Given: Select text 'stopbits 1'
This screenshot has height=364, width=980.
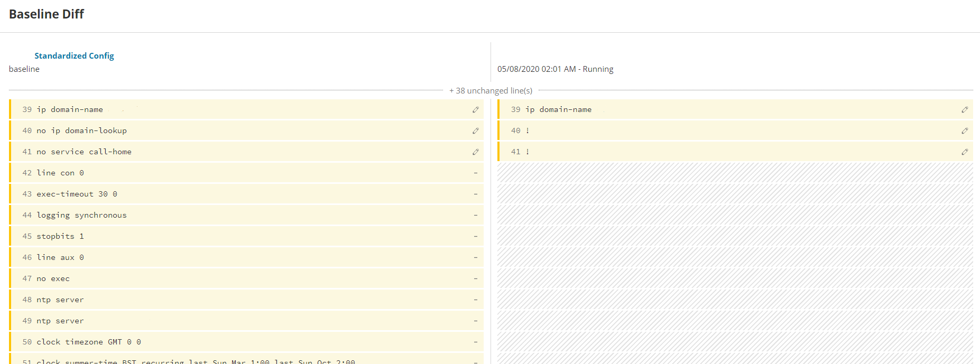Looking at the screenshot, I should tap(60, 236).
